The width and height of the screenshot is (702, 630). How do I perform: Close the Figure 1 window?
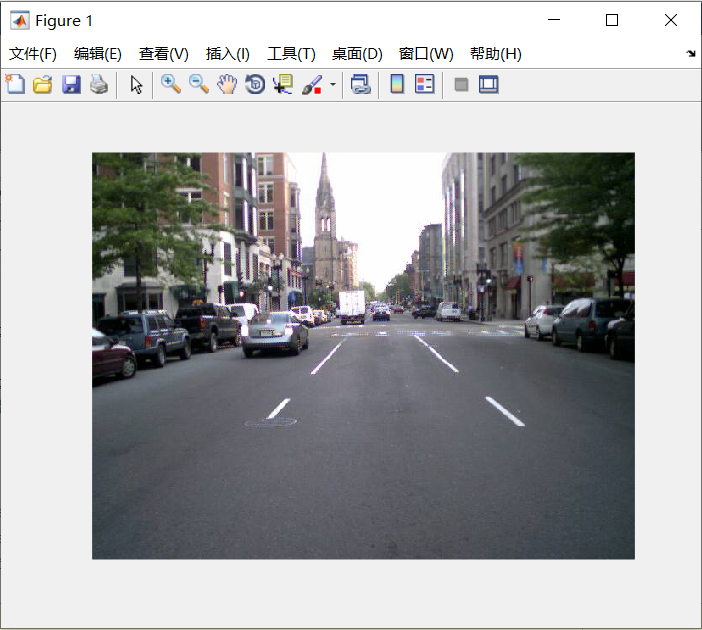coord(671,20)
